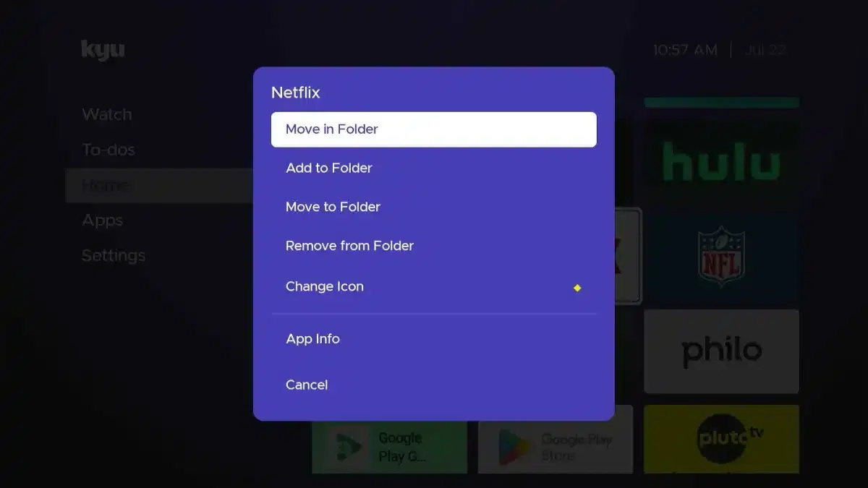Image resolution: width=868 pixels, height=488 pixels.
Task: Open Change Icon option
Action: tap(434, 286)
